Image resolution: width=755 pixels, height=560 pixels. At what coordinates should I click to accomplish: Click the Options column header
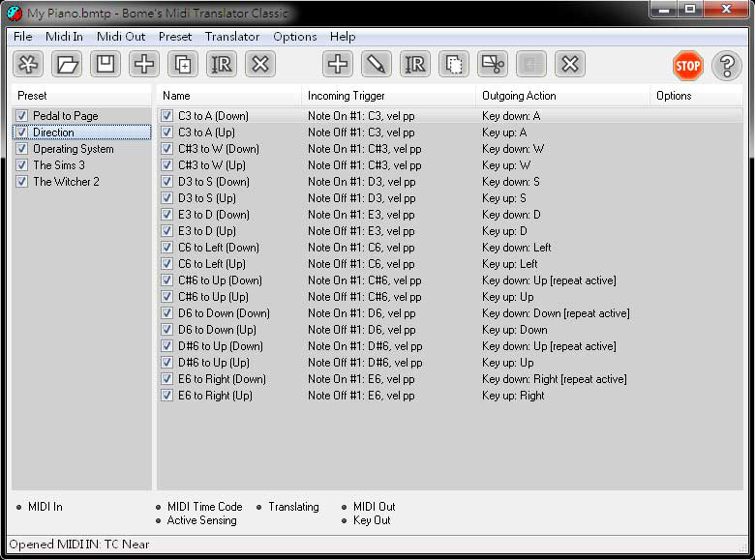(x=696, y=96)
